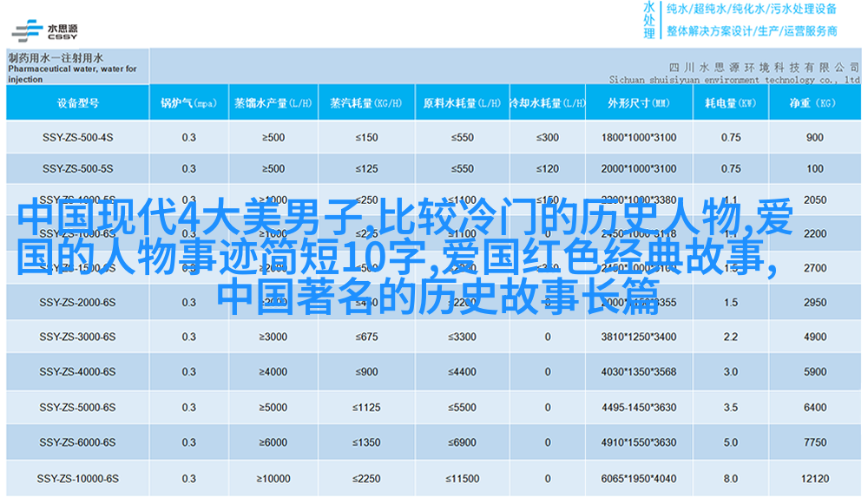Select the ≥3000 distilled water output cell
The height and width of the screenshot is (504, 868).
click(x=273, y=337)
